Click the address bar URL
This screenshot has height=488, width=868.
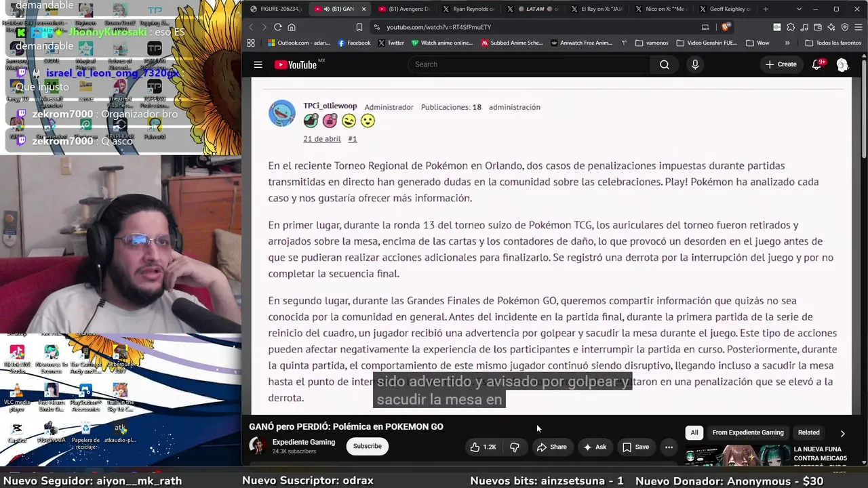[x=439, y=27]
